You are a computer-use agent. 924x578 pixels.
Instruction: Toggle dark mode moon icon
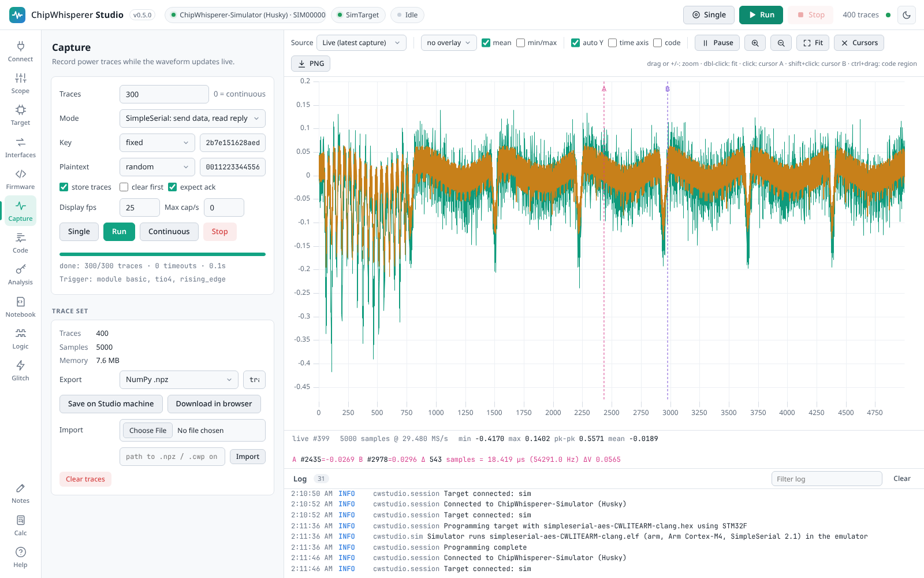[907, 15]
